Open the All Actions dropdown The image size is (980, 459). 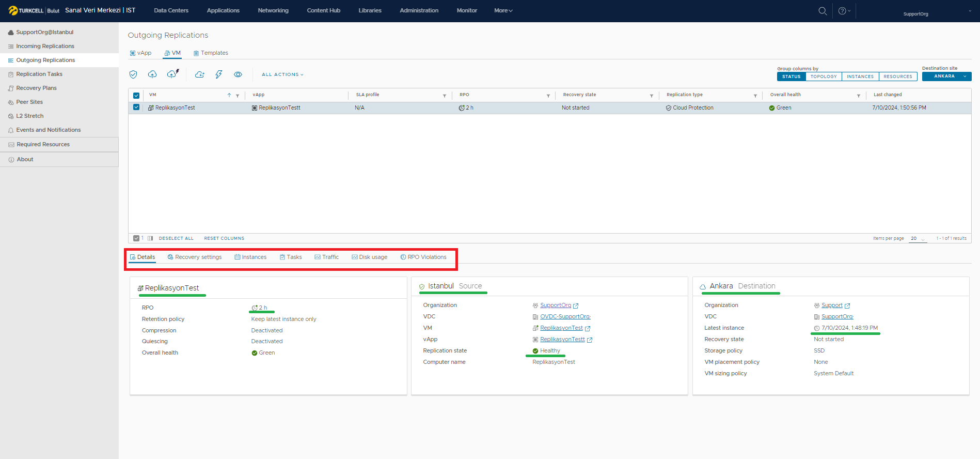coord(282,74)
